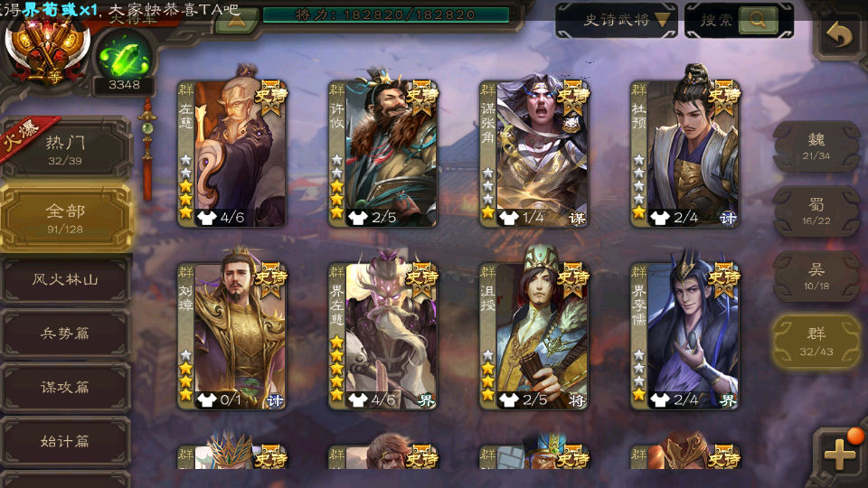Image resolution: width=868 pixels, height=488 pixels.
Task: Tap skin shirt icon on 左慈 card
Action: pyautogui.click(x=206, y=218)
